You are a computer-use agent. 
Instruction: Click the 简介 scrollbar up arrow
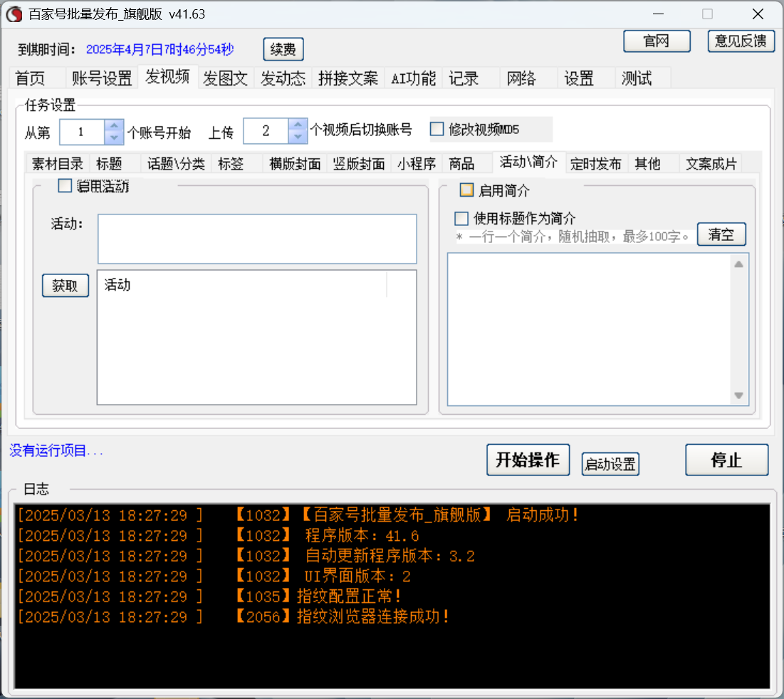pos(738,264)
